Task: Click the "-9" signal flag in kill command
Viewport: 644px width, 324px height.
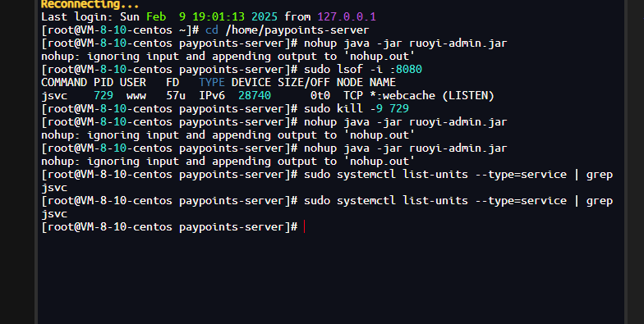Action: point(376,108)
